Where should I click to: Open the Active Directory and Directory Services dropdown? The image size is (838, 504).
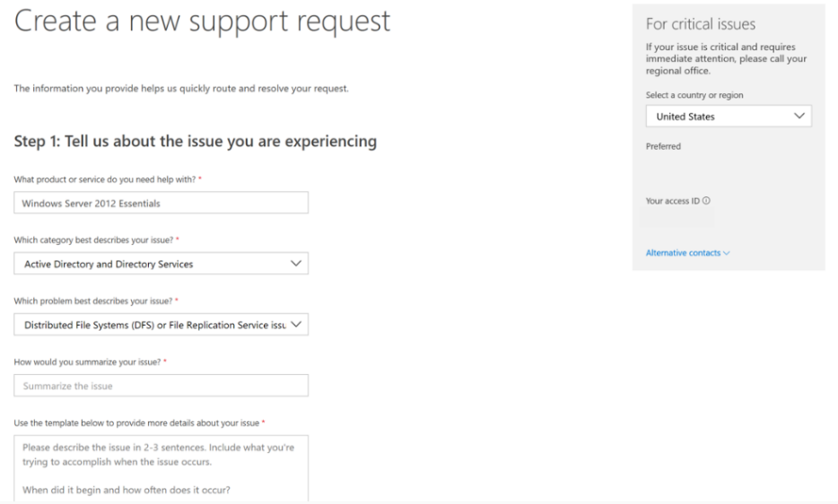coord(161,264)
